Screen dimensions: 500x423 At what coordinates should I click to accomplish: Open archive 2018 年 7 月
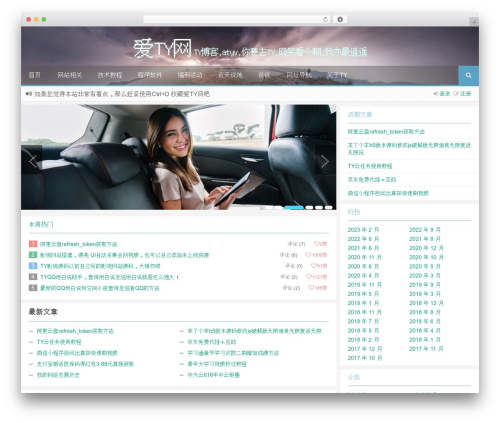363,321
